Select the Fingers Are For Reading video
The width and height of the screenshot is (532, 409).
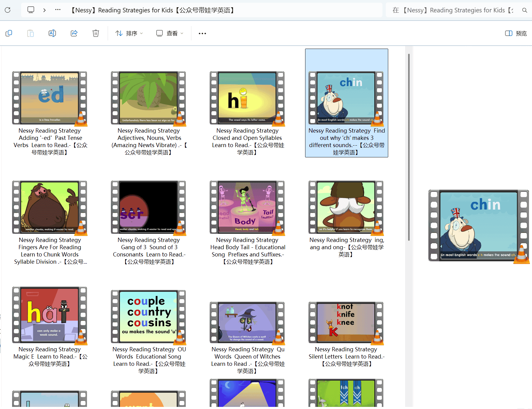coord(50,208)
